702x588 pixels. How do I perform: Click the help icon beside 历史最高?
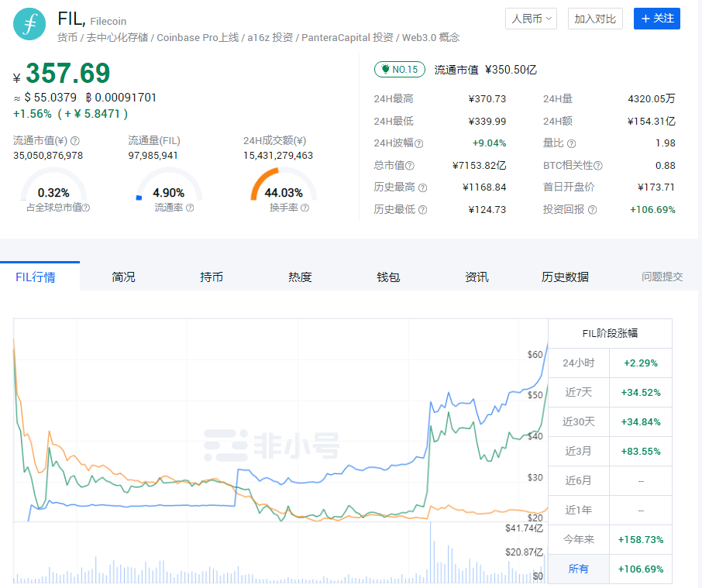point(422,187)
